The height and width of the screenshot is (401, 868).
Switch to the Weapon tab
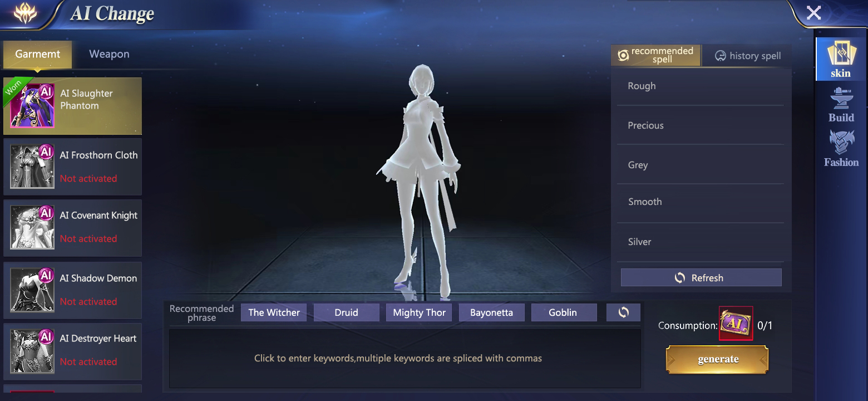(x=109, y=54)
